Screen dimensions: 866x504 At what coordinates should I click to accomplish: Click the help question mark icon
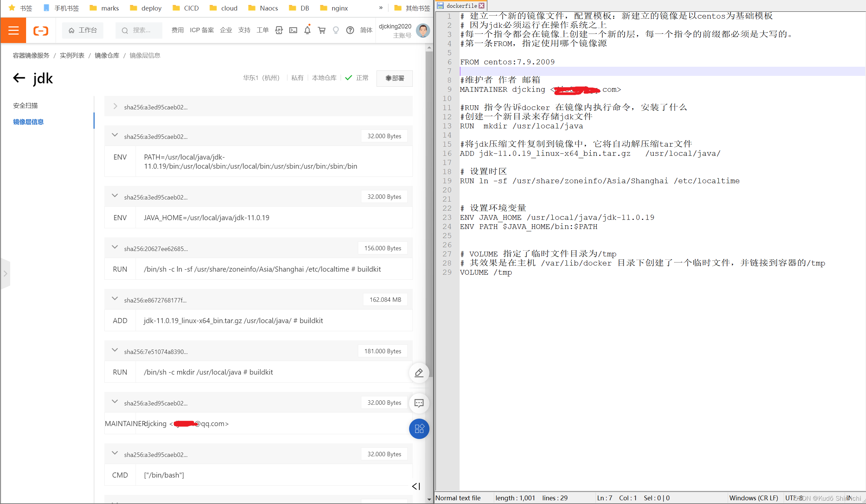[350, 30]
